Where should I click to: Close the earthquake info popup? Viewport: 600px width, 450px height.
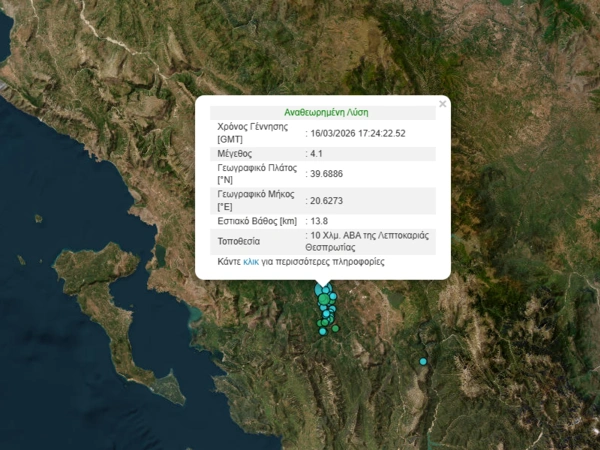(442, 103)
